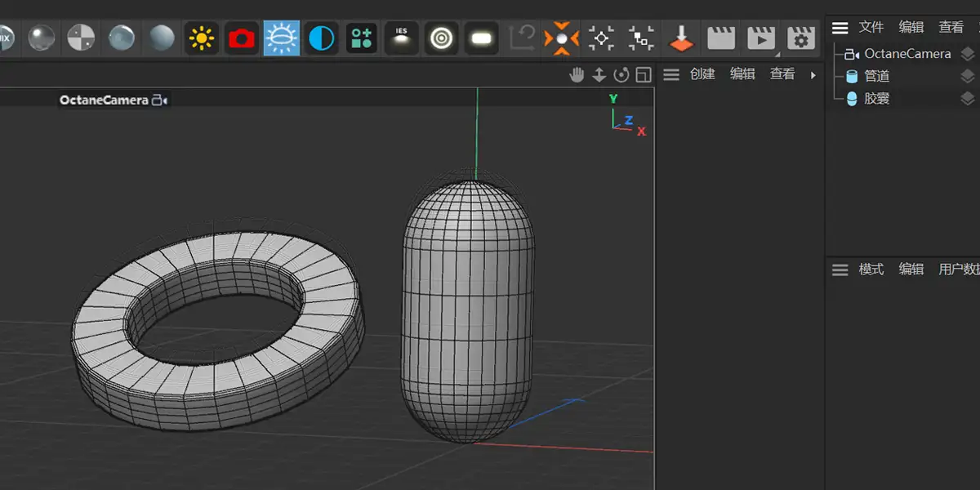Open the 创建 menu

tap(702, 74)
